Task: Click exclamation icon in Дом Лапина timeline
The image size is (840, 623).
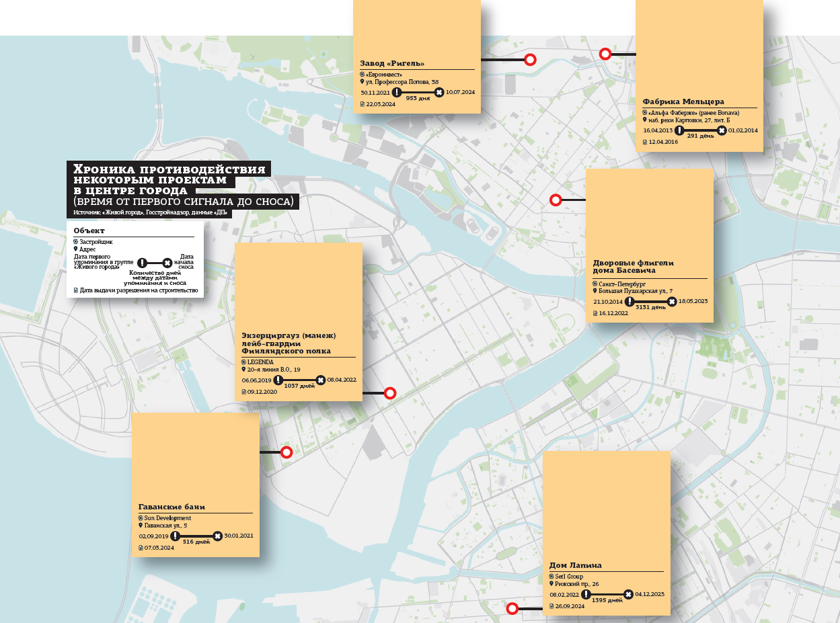Action: pos(586,595)
